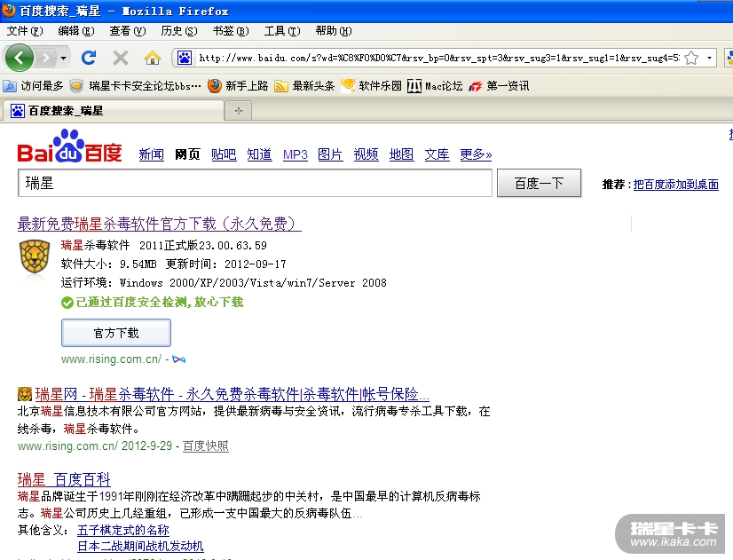Open the 查看 menu
The height and width of the screenshot is (560, 733).
pos(128,31)
